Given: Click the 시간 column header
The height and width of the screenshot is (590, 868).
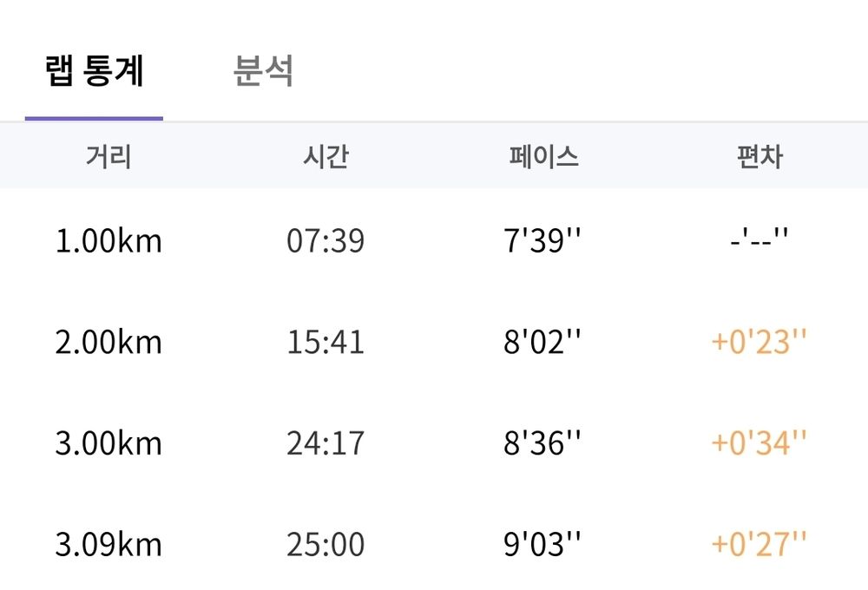Looking at the screenshot, I should [325, 157].
